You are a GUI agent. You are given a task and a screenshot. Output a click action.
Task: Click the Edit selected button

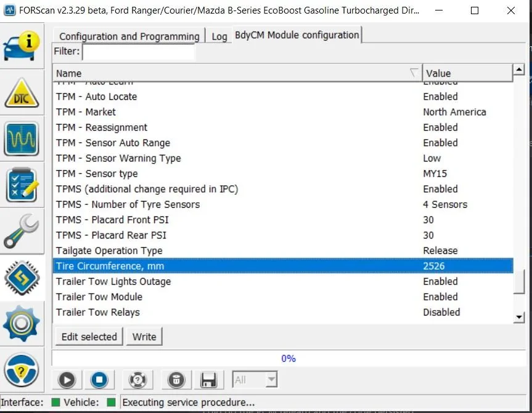(89, 337)
